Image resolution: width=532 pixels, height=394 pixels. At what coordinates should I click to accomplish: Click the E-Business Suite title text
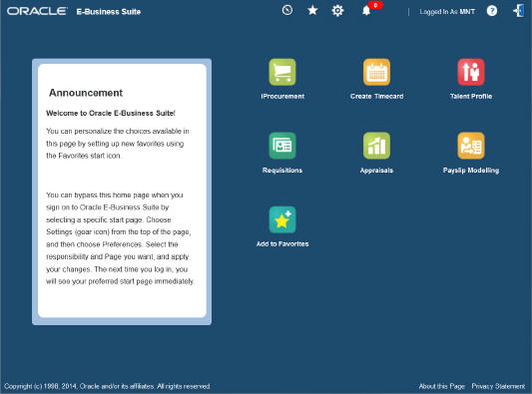click(109, 12)
